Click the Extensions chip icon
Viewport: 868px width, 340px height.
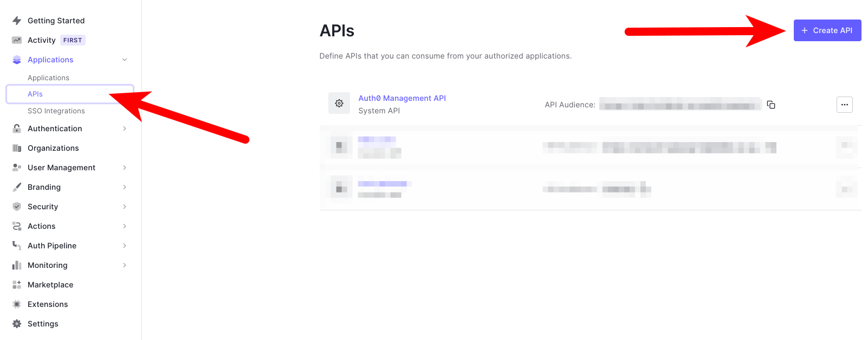[17, 304]
